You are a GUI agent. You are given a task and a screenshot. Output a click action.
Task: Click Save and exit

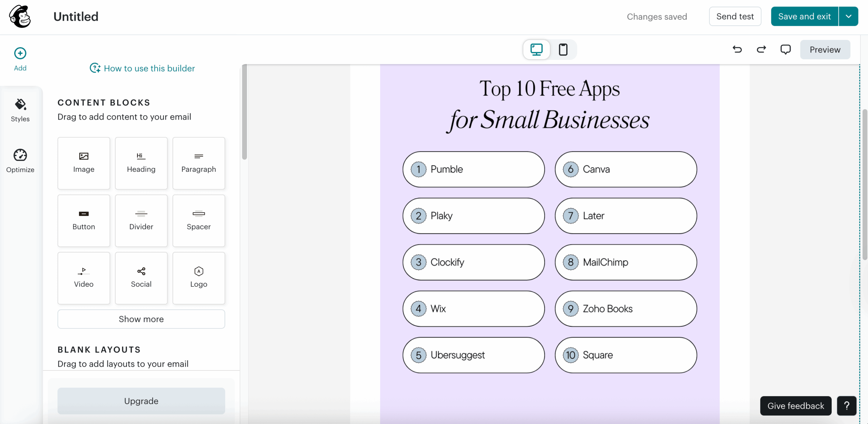tap(804, 16)
